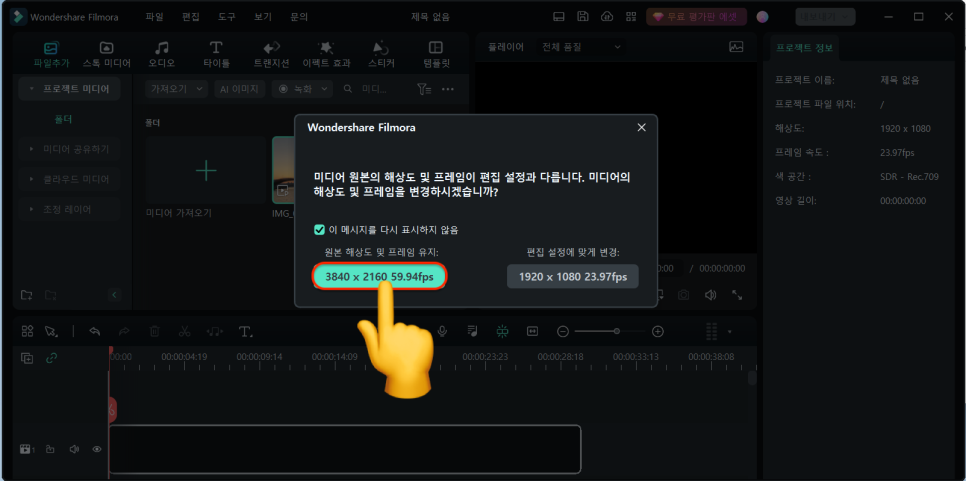Toggle the green auto ripple snap icon

point(502,331)
